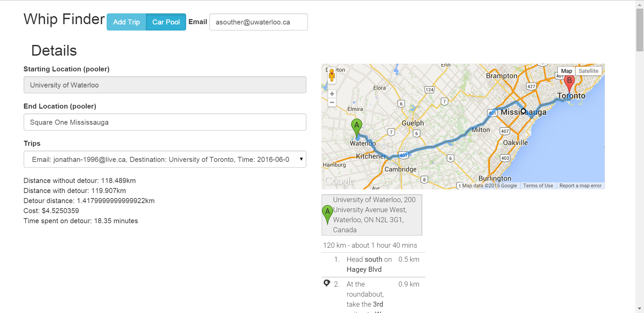644x313 pixels.
Task: Switch map to Satellite view
Action: [588, 71]
